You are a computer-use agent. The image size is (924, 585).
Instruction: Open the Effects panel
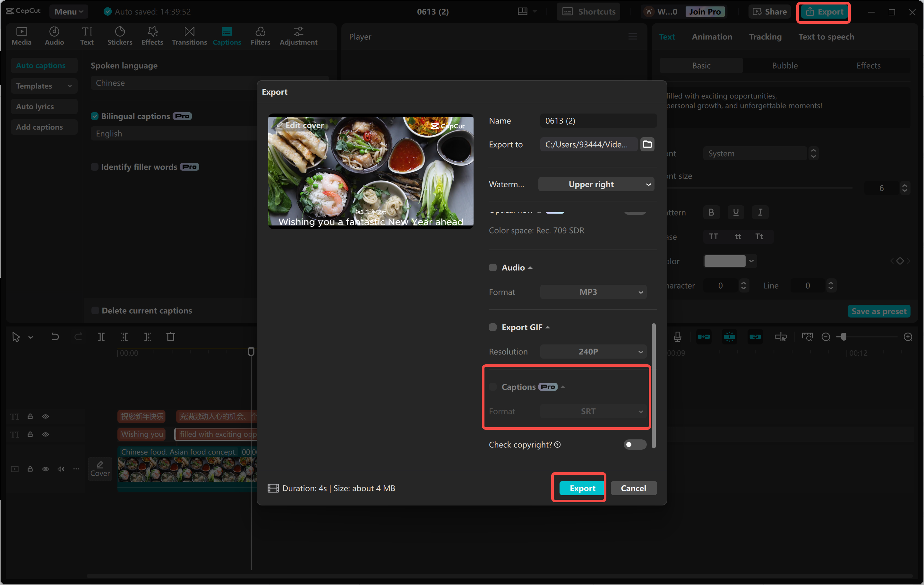pos(152,36)
